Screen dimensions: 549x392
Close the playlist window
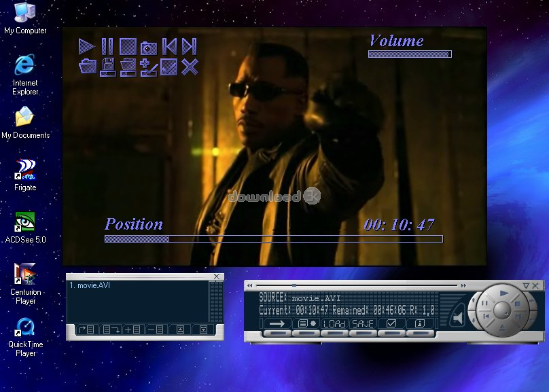tap(217, 277)
